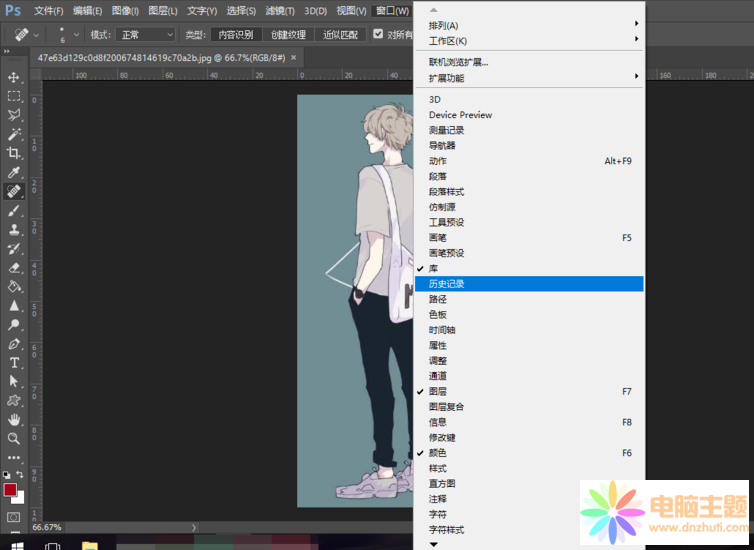Uncheck the 颜色 panel menu entry

[x=438, y=453]
